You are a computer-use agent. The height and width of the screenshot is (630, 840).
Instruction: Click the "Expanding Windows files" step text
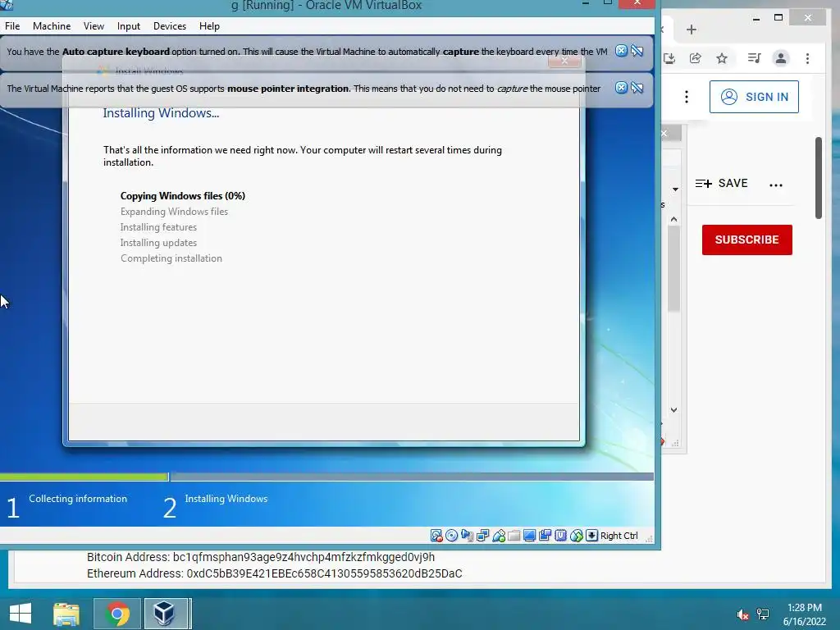tap(174, 212)
